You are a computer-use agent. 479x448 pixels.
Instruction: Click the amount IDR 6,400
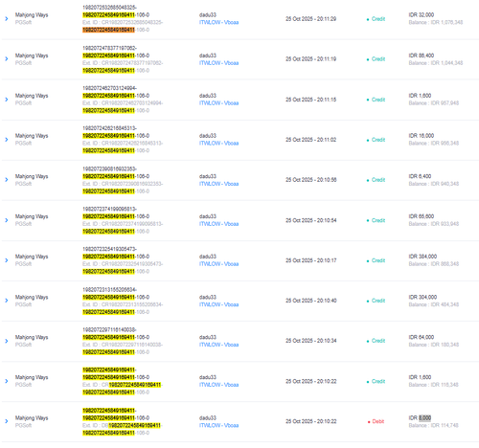[x=420, y=176]
